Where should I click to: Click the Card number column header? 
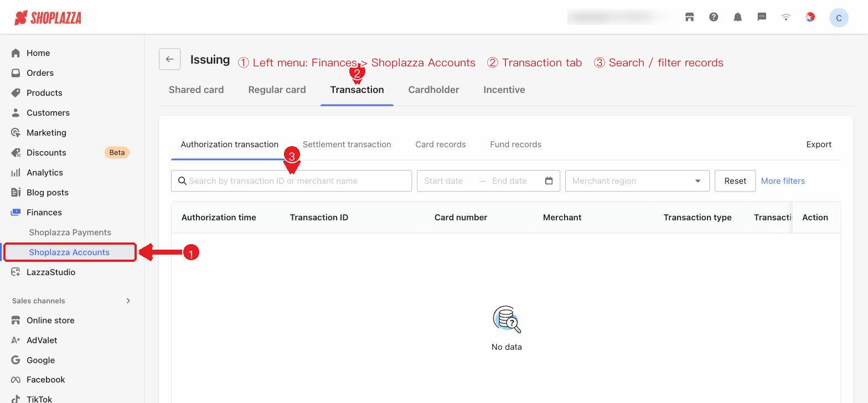461,218
